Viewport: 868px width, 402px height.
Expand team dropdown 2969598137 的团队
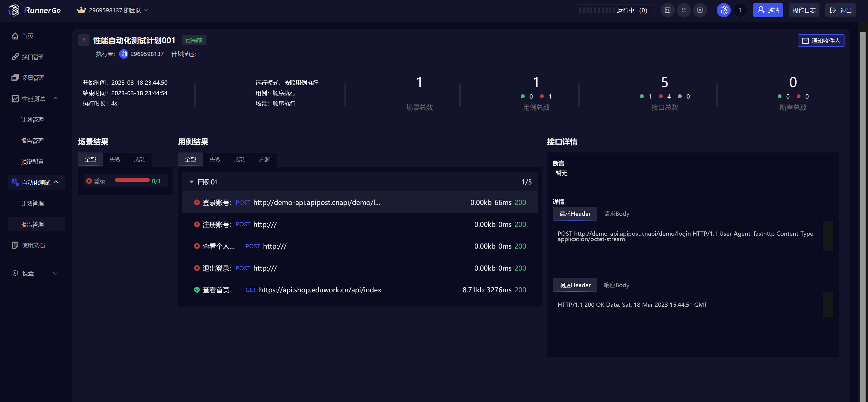coord(115,10)
